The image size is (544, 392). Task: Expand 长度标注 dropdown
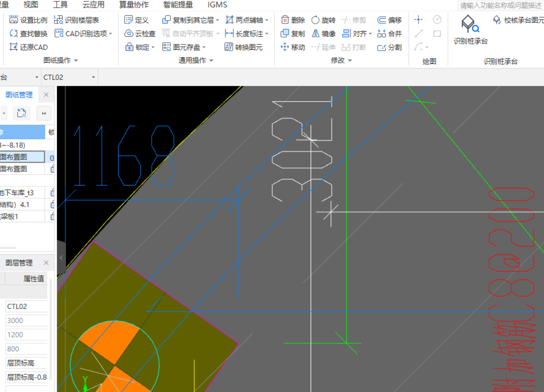[x=267, y=34]
